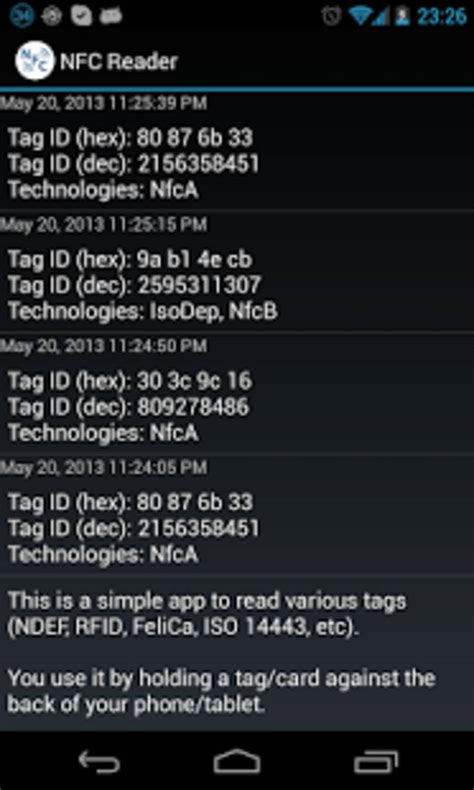
Task: Tap the checkmark notification icon in status bar
Action: [x=82, y=16]
